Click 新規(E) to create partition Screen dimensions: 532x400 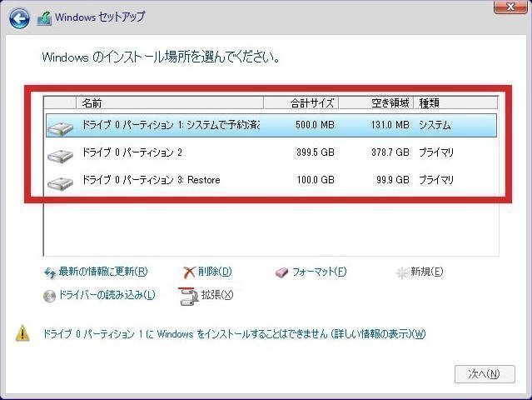pos(427,272)
